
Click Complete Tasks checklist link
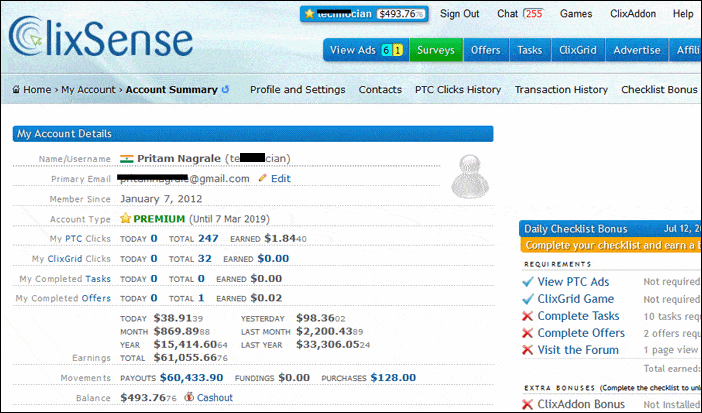point(578,316)
